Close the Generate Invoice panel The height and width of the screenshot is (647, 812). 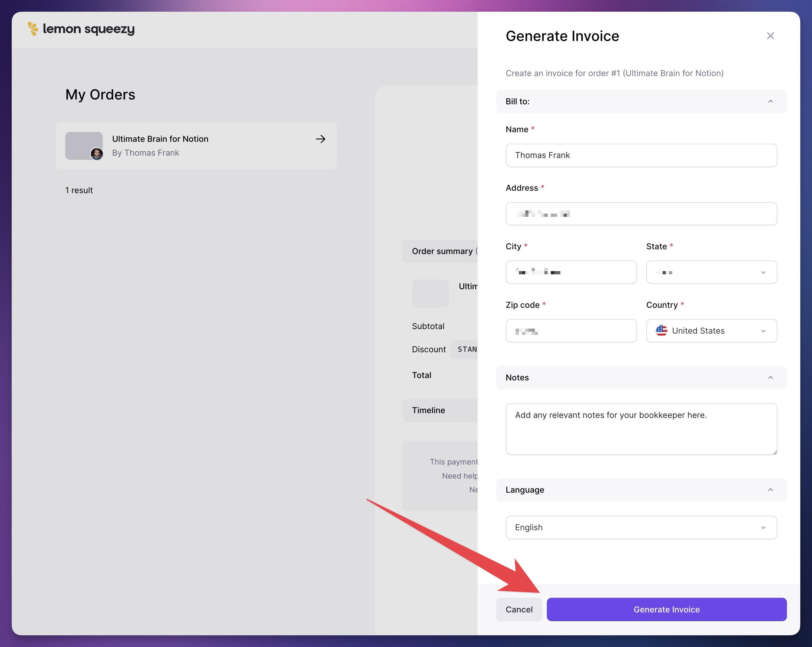click(770, 36)
